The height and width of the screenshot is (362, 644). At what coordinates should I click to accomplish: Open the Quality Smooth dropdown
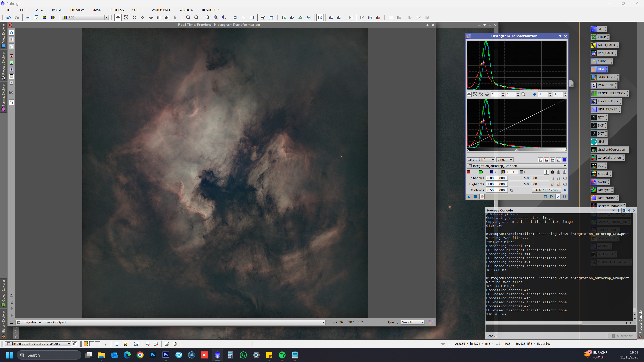(413, 322)
